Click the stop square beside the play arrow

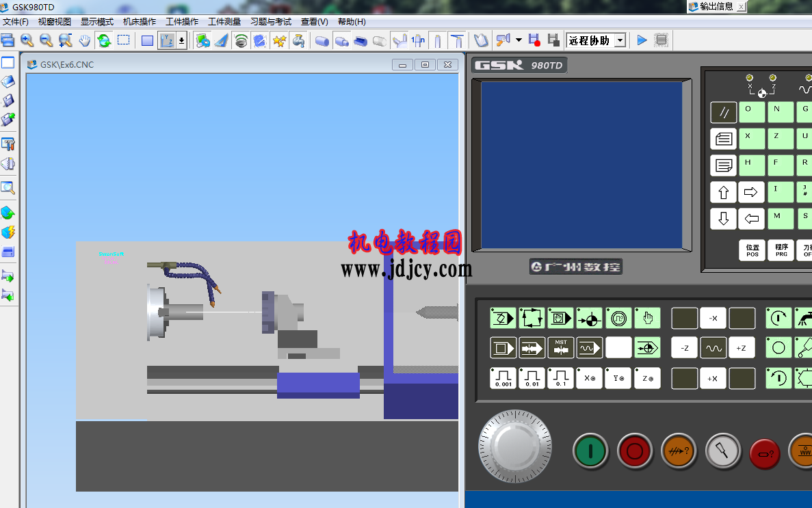click(661, 40)
